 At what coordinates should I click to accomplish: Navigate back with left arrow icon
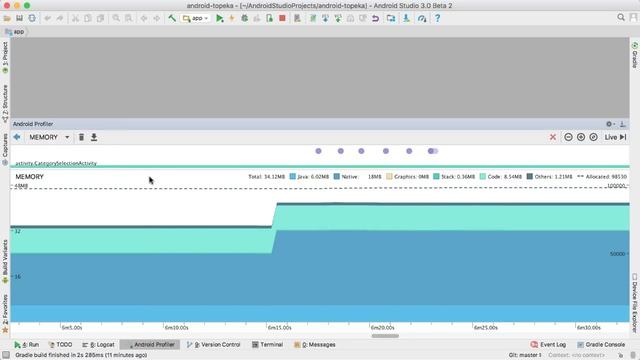point(144,18)
